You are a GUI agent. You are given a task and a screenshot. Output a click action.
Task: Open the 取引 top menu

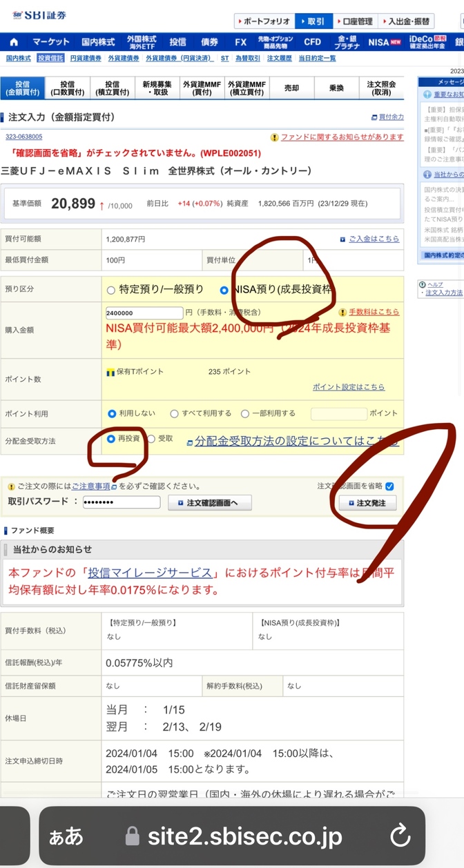point(315,21)
